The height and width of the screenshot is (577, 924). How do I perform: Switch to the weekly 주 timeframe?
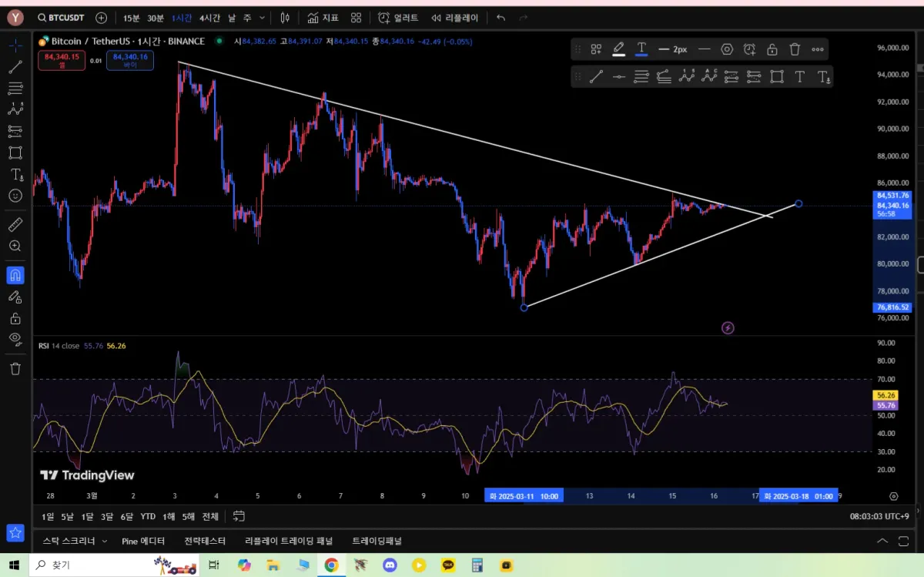pyautogui.click(x=246, y=18)
